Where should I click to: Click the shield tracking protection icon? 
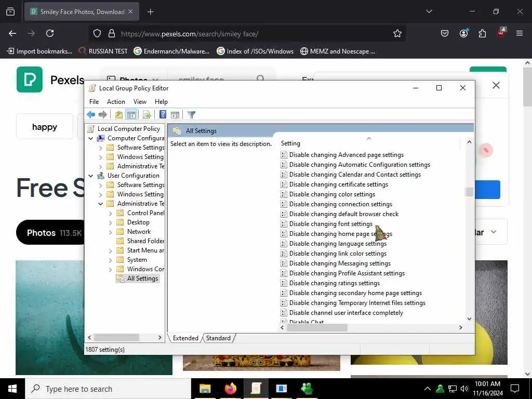pos(97,34)
